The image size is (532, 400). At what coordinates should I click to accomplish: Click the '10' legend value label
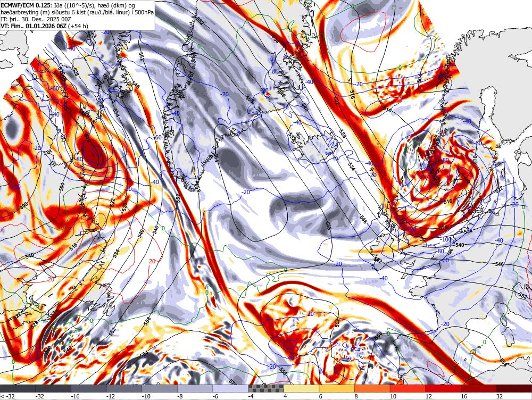[x=393, y=396]
